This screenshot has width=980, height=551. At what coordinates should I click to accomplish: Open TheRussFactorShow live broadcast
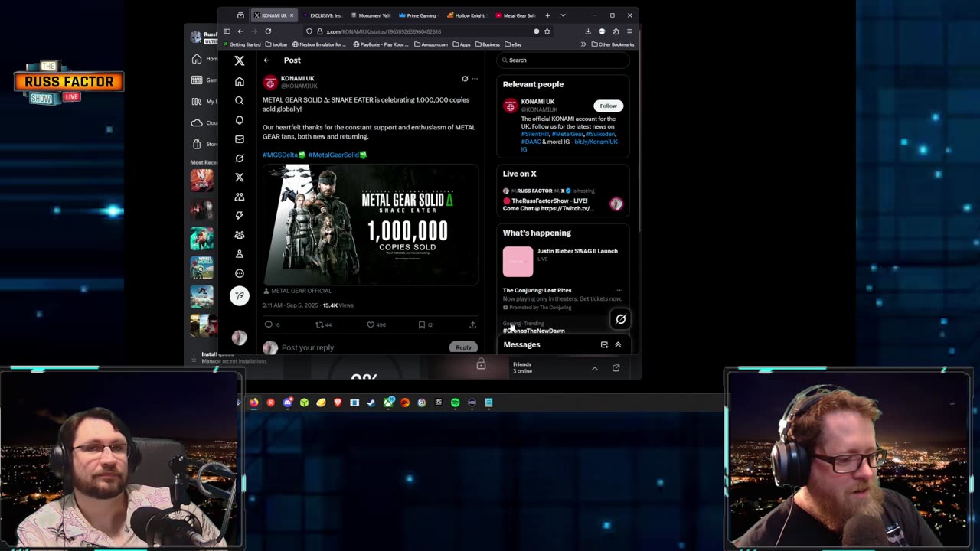click(x=563, y=201)
